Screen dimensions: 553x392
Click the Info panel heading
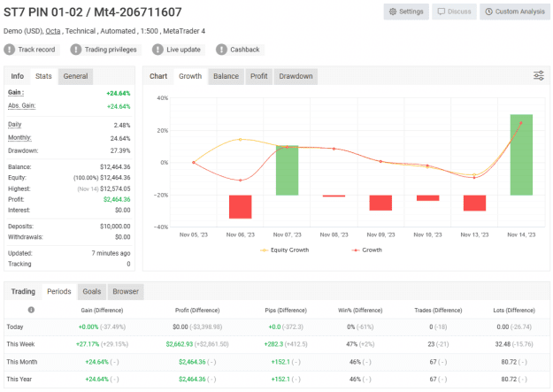tap(18, 76)
